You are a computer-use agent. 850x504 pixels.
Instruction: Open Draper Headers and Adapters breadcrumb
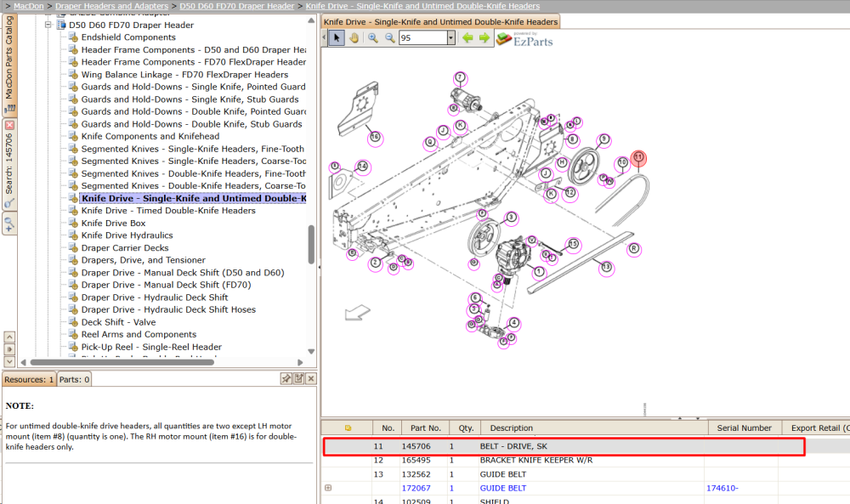[x=111, y=6]
